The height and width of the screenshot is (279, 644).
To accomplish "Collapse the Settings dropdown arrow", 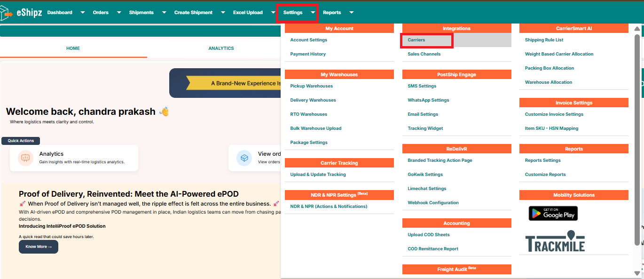I will 313,13.
